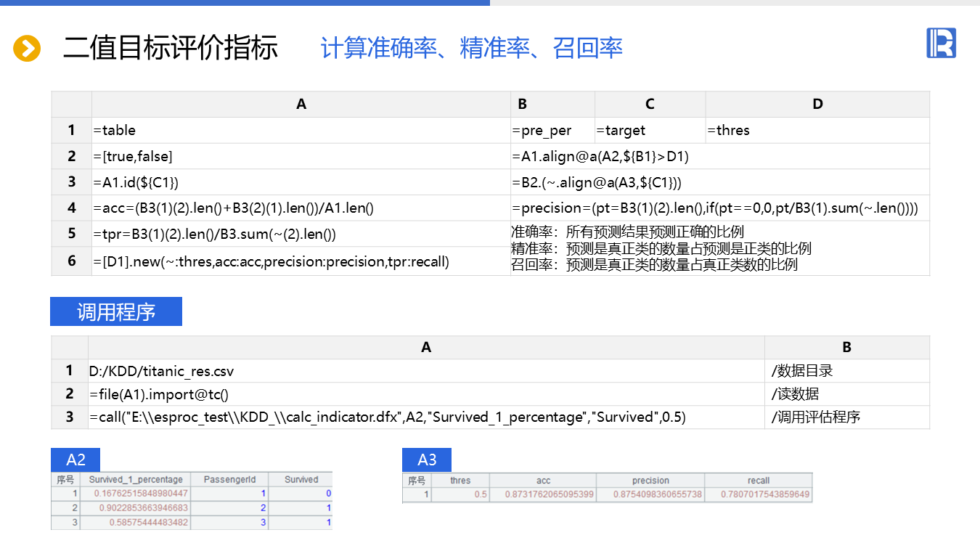The width and height of the screenshot is (980, 551).
Task: Click the Survived_1_percentage column header
Action: pyautogui.click(x=136, y=480)
